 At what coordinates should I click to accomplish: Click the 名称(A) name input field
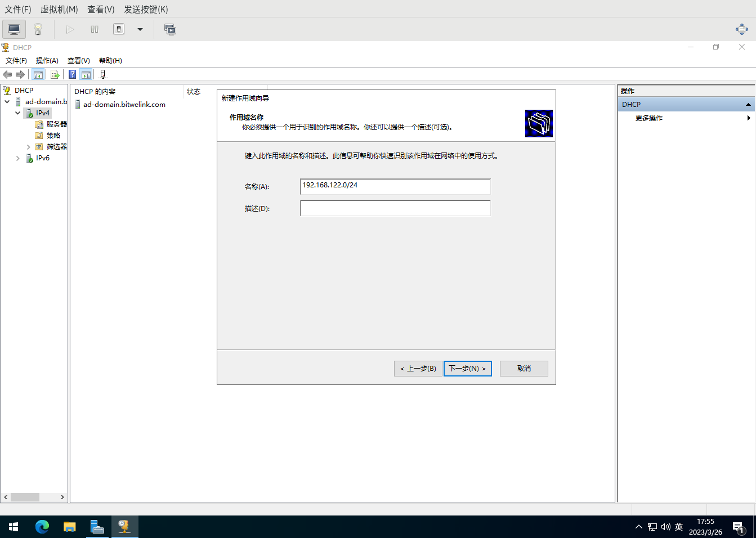395,186
